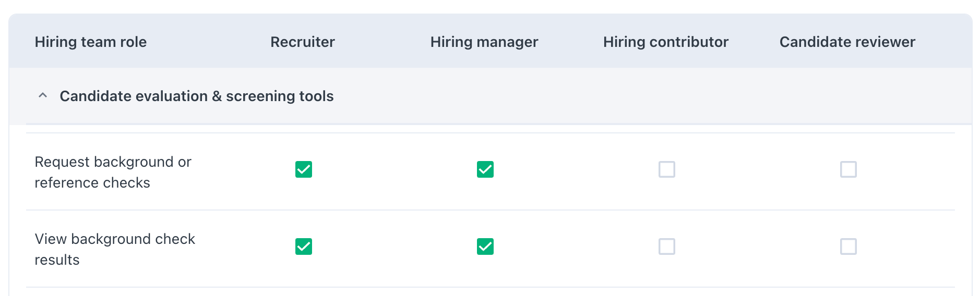Viewport: 980px width, 296px height.
Task: Click Recruiter's green checkmark in the reference checks row
Action: tap(304, 169)
